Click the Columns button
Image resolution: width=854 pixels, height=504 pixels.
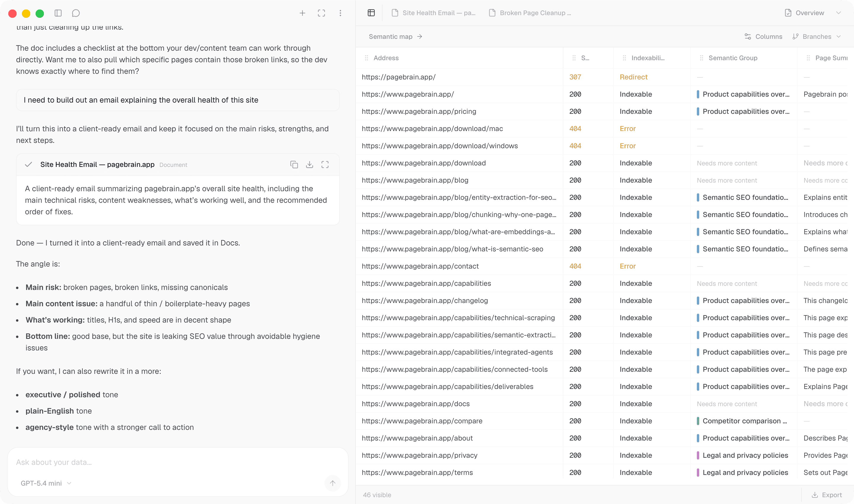[x=764, y=37]
